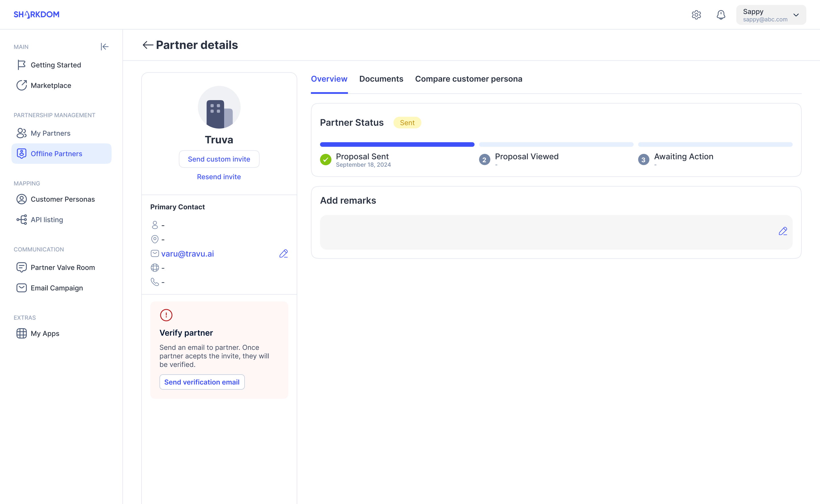The height and width of the screenshot is (504, 820).
Task: Switch to the Documents tab
Action: [x=381, y=79]
